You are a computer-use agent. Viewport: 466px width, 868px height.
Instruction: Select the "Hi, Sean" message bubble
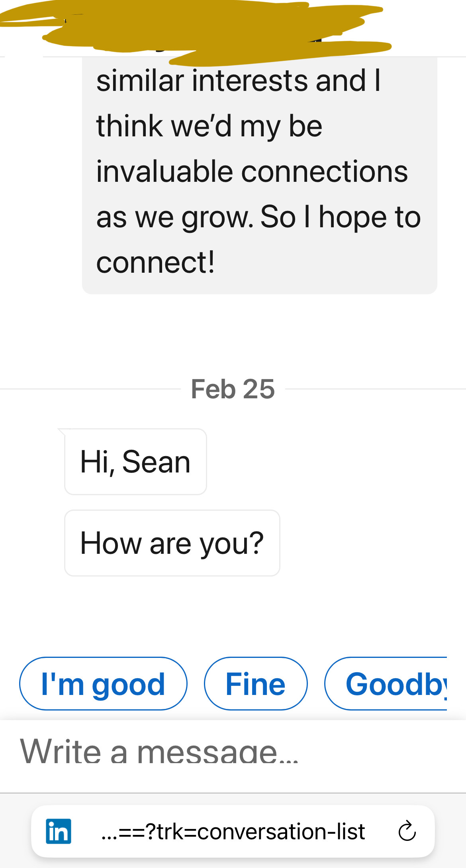pos(135,462)
